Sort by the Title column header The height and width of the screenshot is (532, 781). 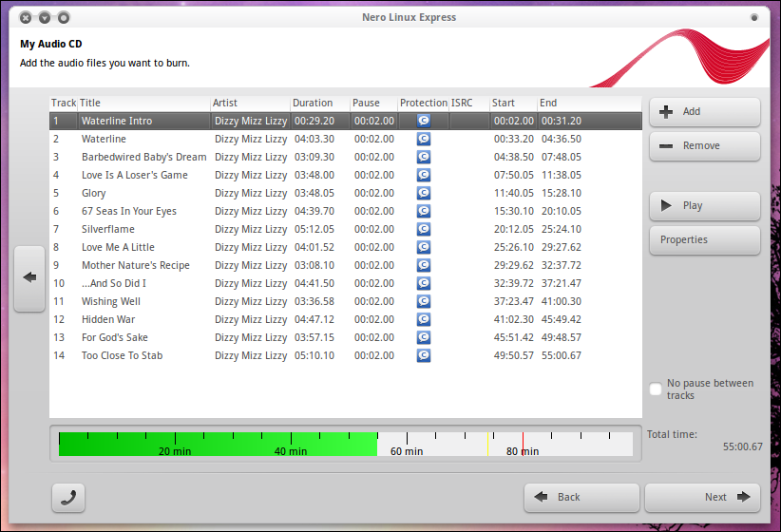click(144, 104)
